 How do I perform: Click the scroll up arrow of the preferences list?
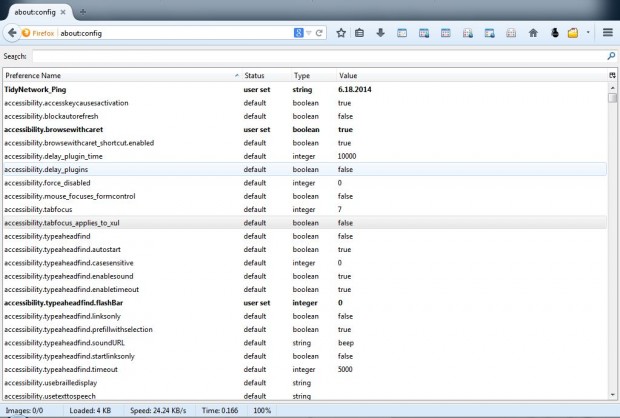click(612, 87)
